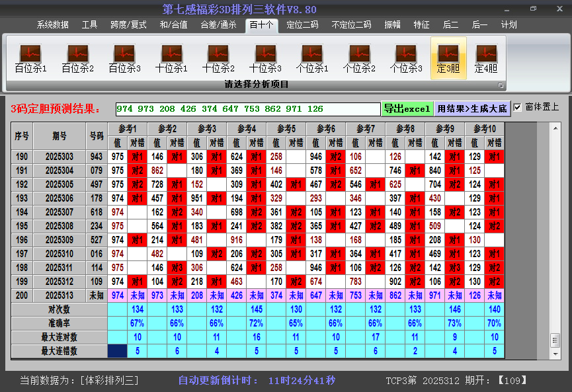Click the scrollbar down arrow
Screen dimensions: 572x392
pyautogui.click(x=555, y=355)
